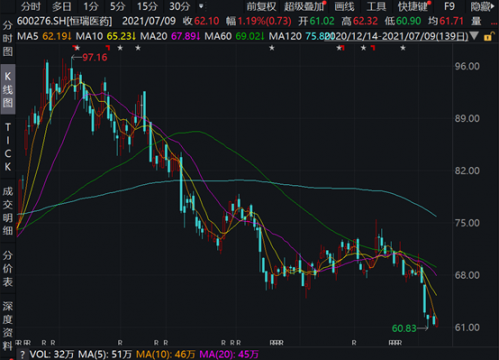Click the opening price 开61.02
The height and width of the screenshot is (360, 499).
(x=316, y=21)
